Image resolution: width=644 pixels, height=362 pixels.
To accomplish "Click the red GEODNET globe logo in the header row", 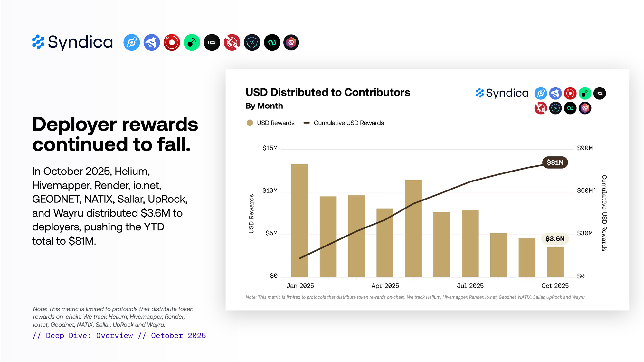I will [x=232, y=42].
